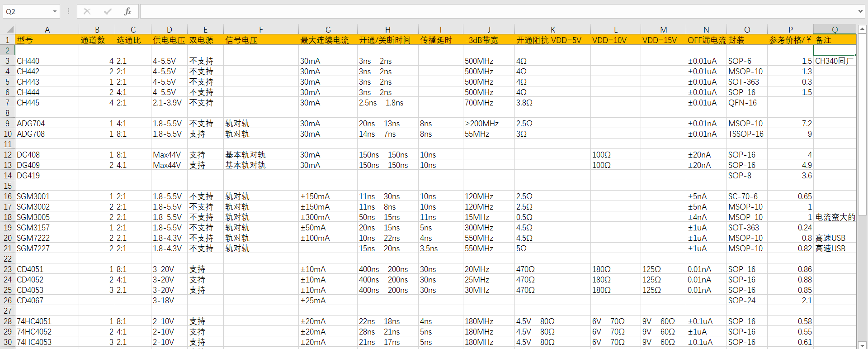The width and height of the screenshot is (868, 349).
Task: Click header cell 型号
Action: [47, 40]
